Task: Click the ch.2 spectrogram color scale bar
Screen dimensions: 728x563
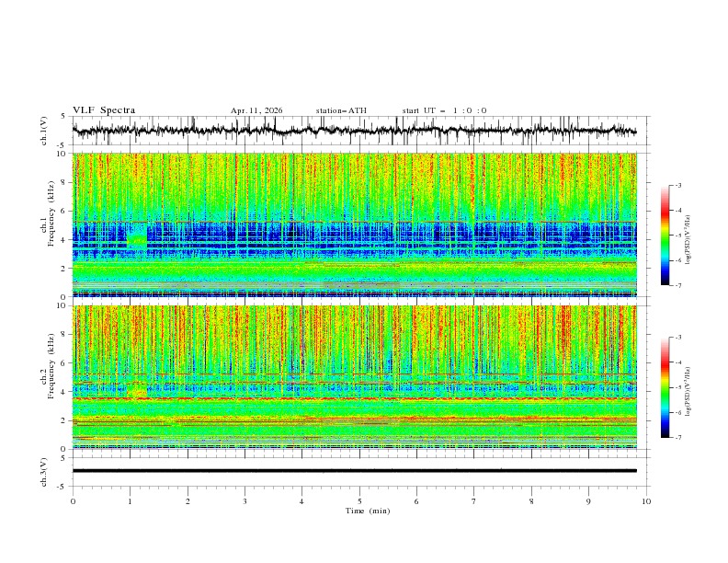Action: point(665,387)
